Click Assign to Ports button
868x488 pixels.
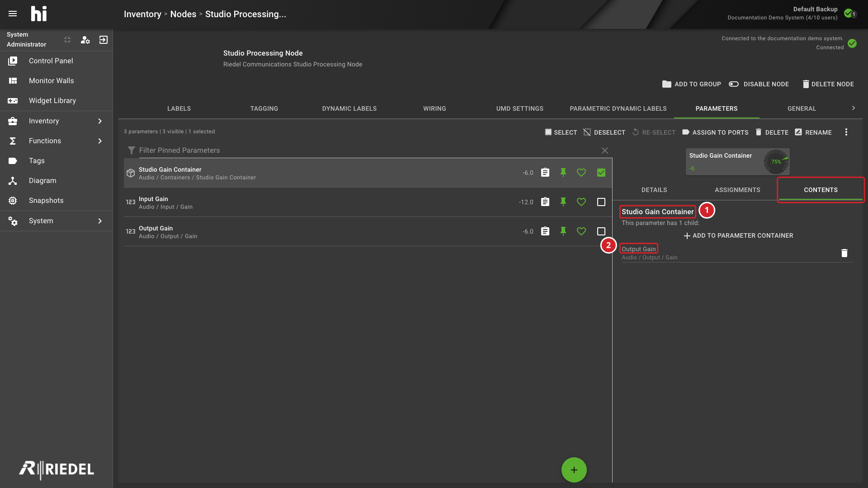[x=715, y=132]
